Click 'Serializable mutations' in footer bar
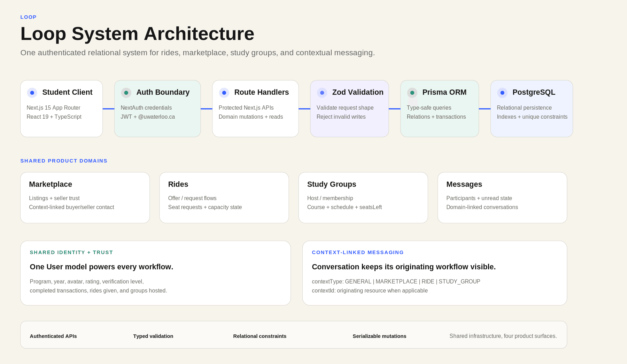The height and width of the screenshot is (364, 627). pyautogui.click(x=379, y=336)
